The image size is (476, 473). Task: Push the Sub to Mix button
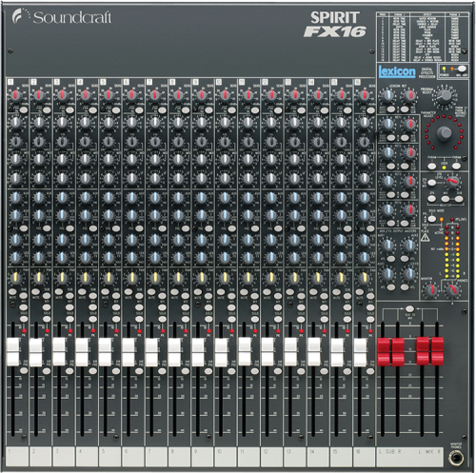pyautogui.click(x=409, y=308)
